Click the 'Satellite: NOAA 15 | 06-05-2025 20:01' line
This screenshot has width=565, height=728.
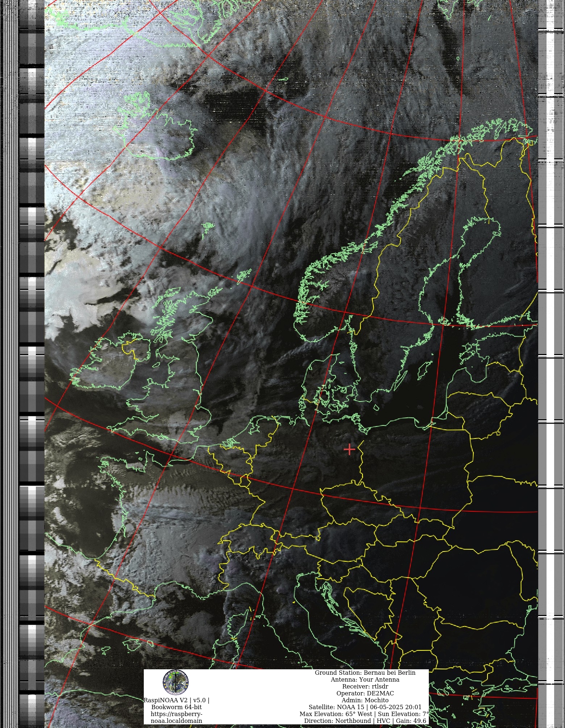click(365, 707)
